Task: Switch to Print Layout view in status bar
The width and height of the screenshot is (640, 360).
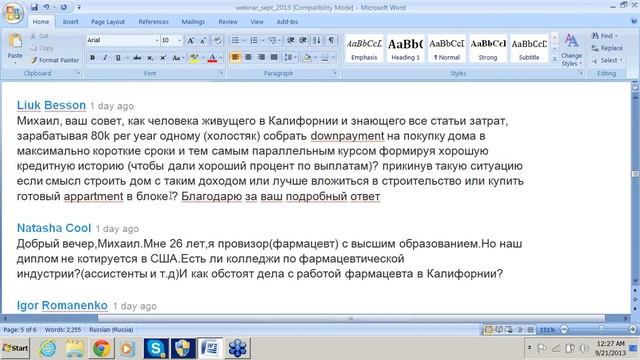Action: tap(488, 329)
